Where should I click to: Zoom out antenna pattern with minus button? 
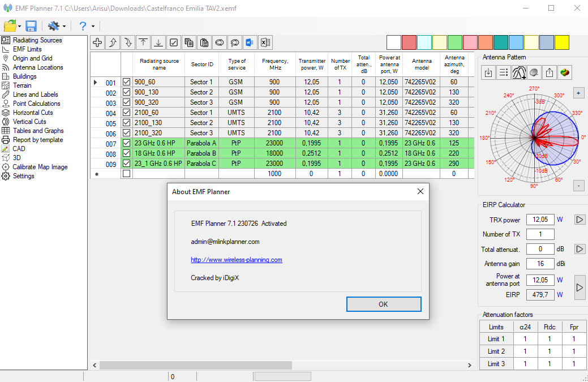pos(578,186)
